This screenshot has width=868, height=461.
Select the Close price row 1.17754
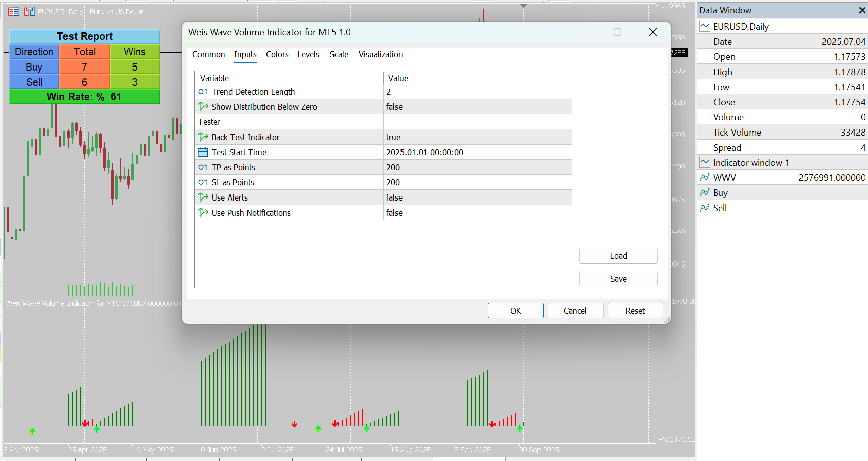point(782,102)
